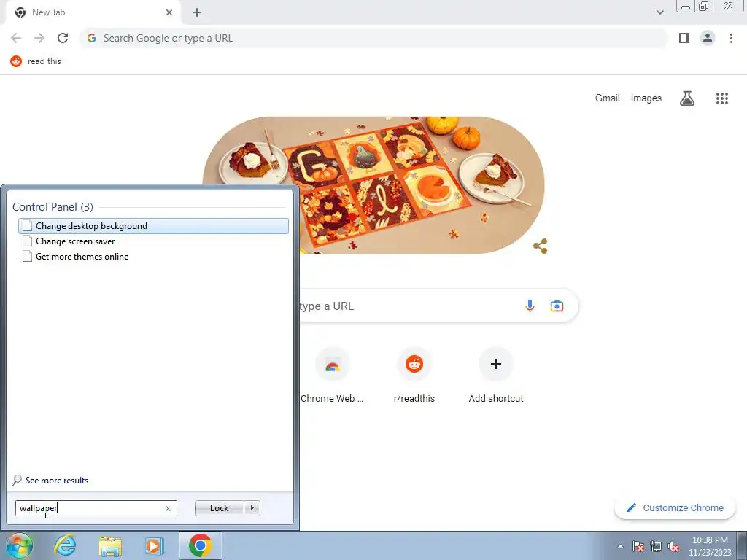Open the Search Labs flask icon
Image resolution: width=747 pixels, height=560 pixels.
[x=687, y=98]
